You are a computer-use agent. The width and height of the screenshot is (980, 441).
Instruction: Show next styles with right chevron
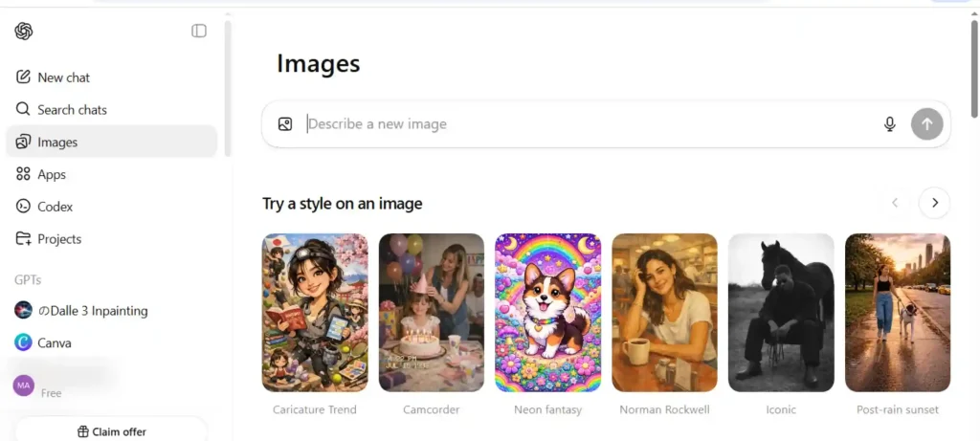click(x=934, y=203)
